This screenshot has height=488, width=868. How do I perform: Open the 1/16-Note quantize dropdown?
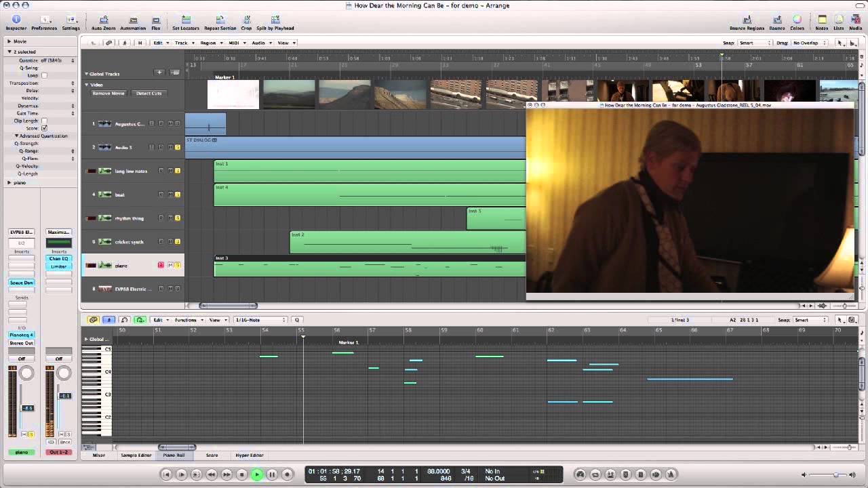(x=260, y=320)
